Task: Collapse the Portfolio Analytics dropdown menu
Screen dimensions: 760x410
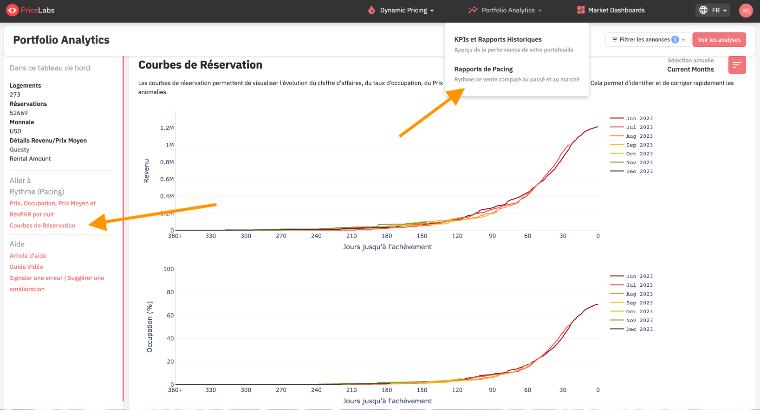Action: point(504,10)
